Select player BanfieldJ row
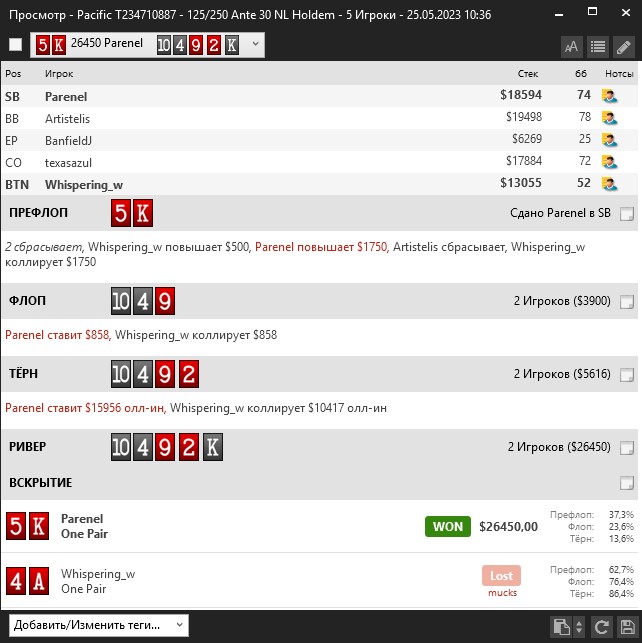 click(319, 140)
